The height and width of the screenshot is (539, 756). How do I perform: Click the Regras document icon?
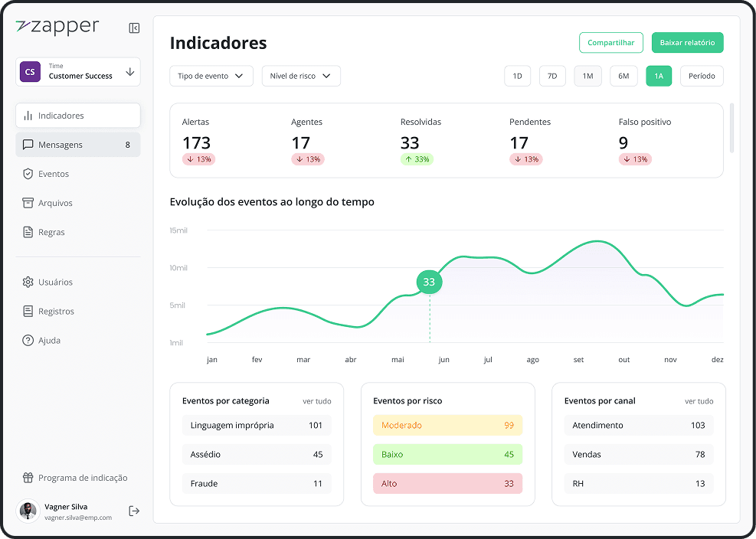(28, 232)
